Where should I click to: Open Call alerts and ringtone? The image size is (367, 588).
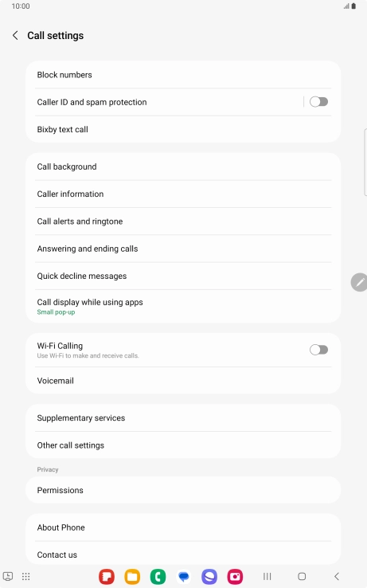point(183,221)
